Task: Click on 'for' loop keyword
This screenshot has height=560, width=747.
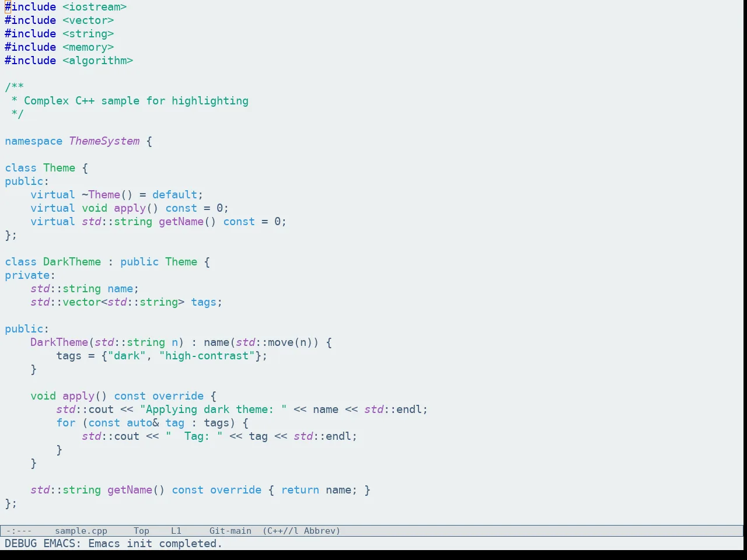Action: [x=66, y=423]
